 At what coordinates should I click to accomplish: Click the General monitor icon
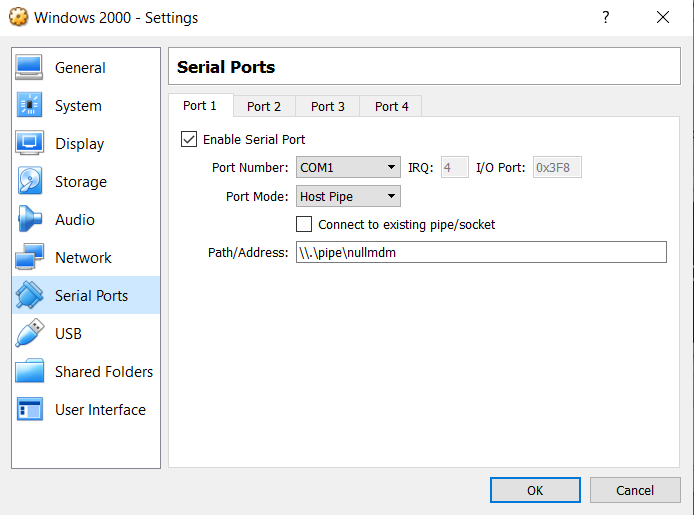click(x=29, y=67)
